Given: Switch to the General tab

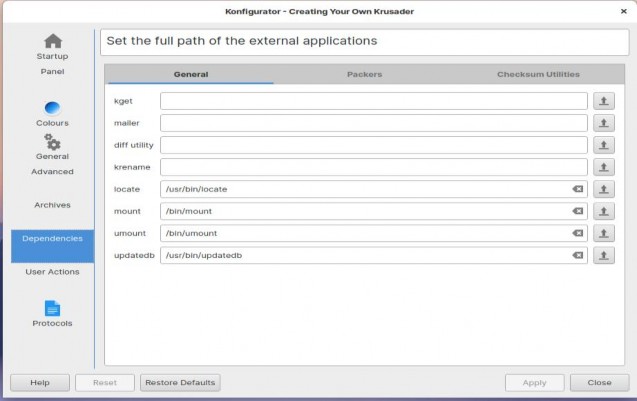Looking at the screenshot, I should point(191,74).
